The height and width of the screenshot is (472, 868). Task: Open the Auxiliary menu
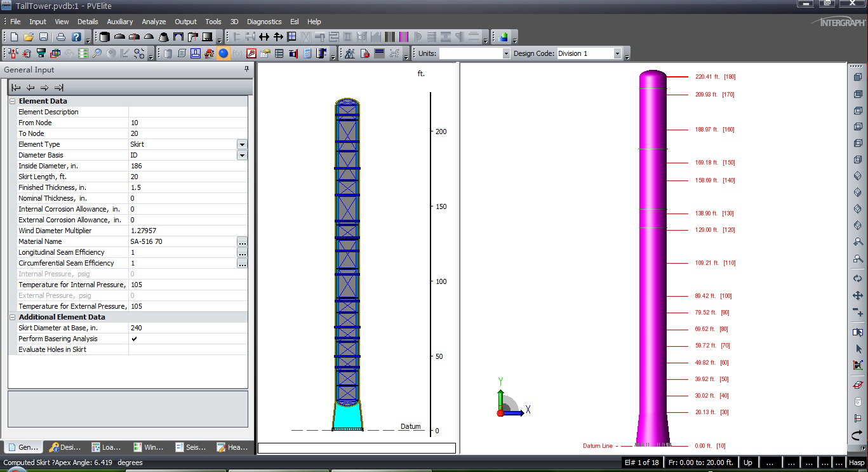click(x=120, y=22)
